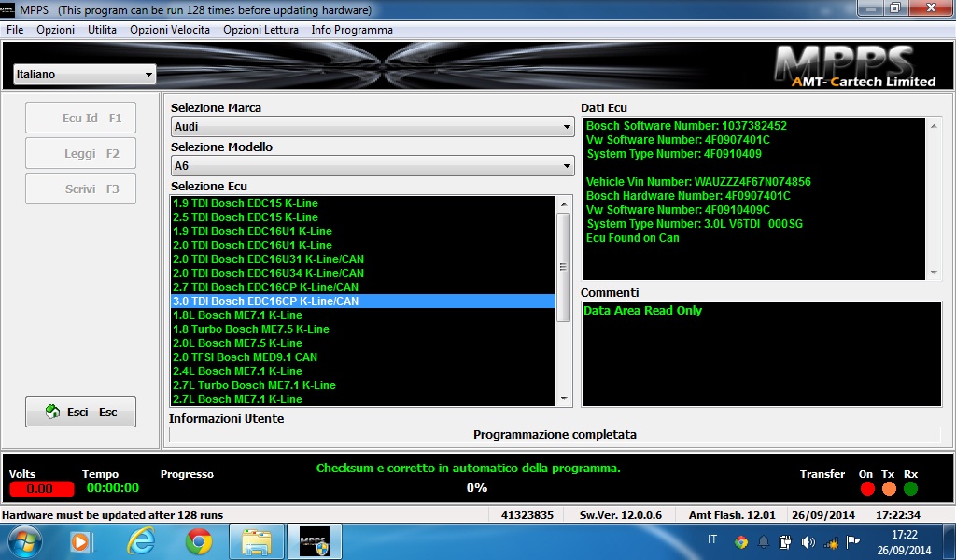This screenshot has width=956, height=560.
Task: Click the Ecu list scroll down arrow
Action: 564,399
